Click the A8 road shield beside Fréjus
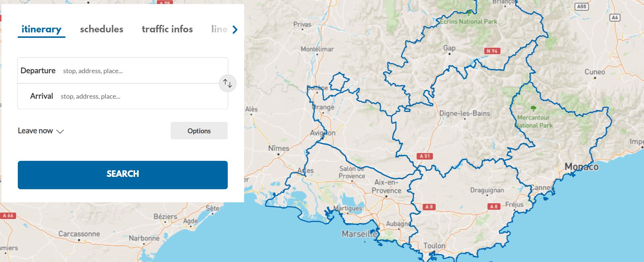This screenshot has width=644, height=262. (494, 206)
